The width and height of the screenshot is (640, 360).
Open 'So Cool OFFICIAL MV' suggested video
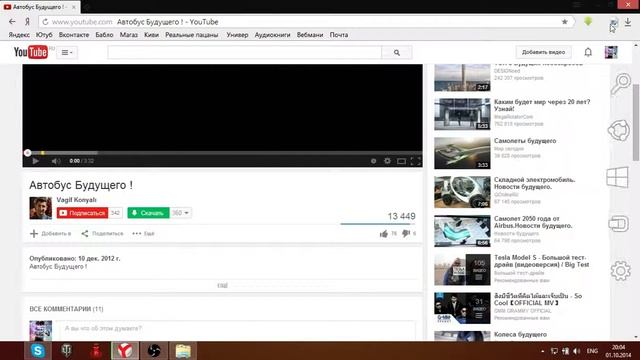pos(538,299)
